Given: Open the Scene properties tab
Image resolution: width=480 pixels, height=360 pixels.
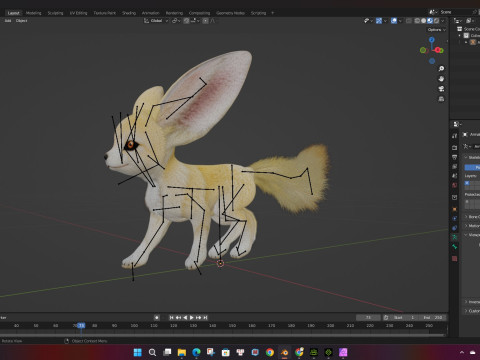Looking at the screenshot, I should [x=454, y=175].
